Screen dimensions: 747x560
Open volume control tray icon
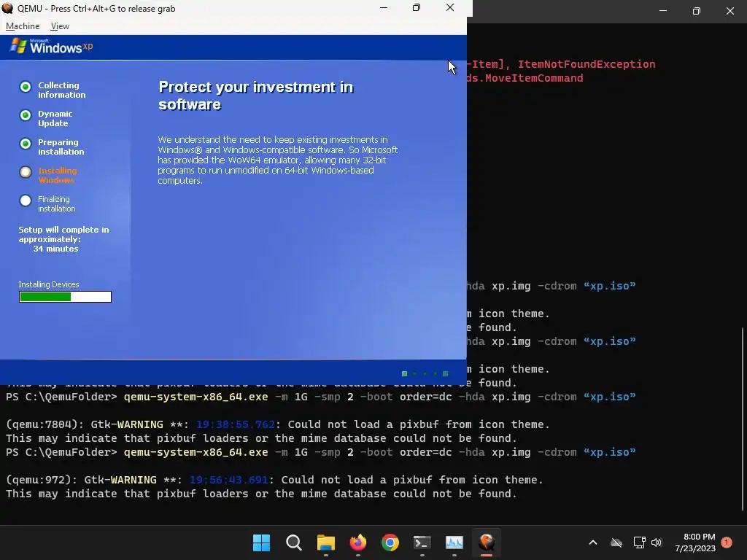point(657,542)
